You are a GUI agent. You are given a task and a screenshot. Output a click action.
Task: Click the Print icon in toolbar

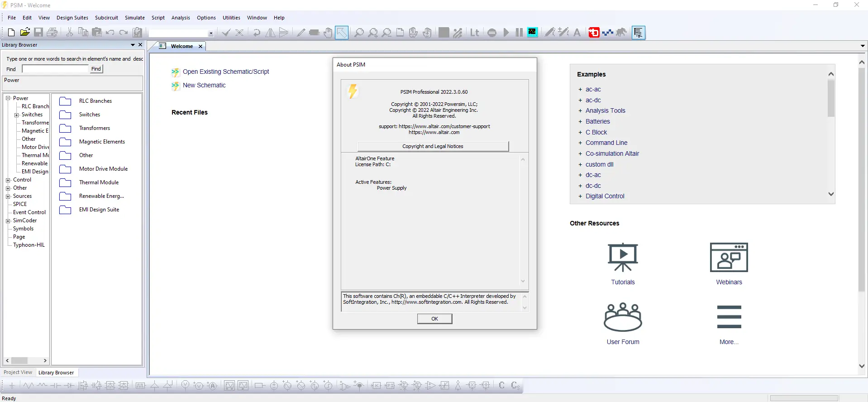[x=52, y=33]
